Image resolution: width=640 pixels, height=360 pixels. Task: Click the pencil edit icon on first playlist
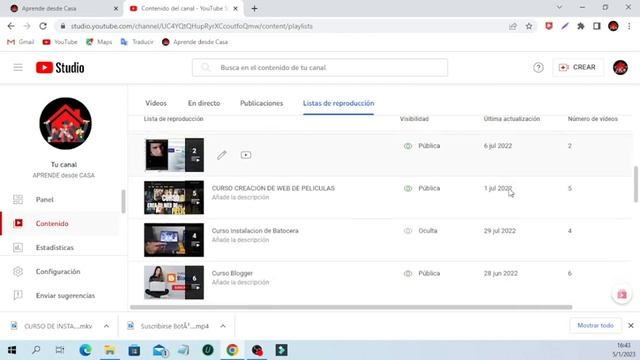tap(222, 155)
